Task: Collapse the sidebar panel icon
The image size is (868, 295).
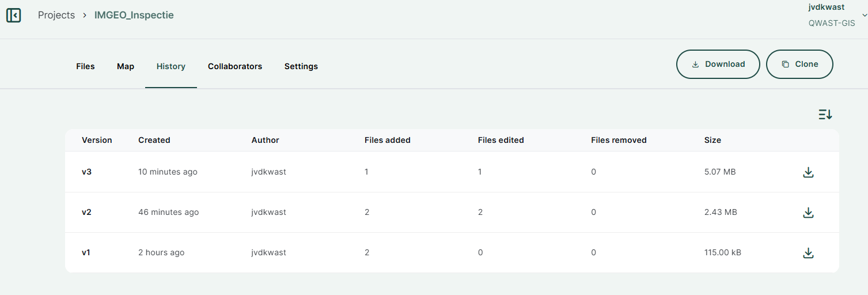Action: pos(13,16)
